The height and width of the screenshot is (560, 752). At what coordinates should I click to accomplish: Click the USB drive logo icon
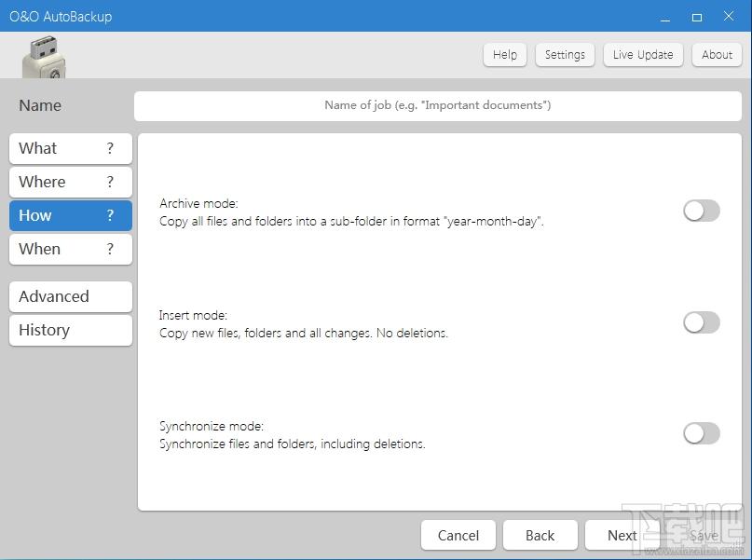(x=44, y=57)
